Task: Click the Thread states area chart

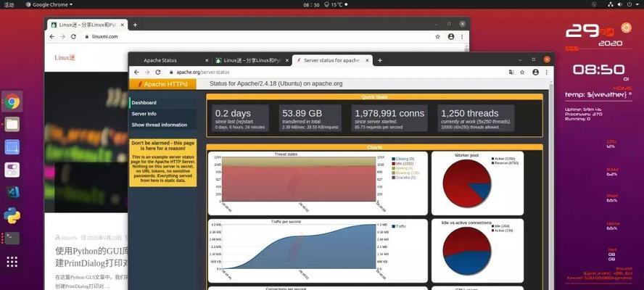Action: (x=299, y=180)
